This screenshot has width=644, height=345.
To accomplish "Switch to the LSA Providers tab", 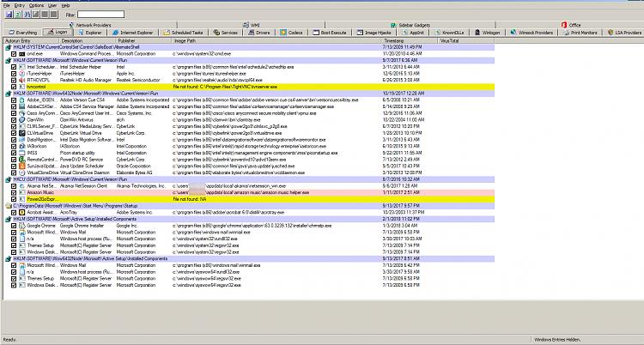I will (x=624, y=33).
